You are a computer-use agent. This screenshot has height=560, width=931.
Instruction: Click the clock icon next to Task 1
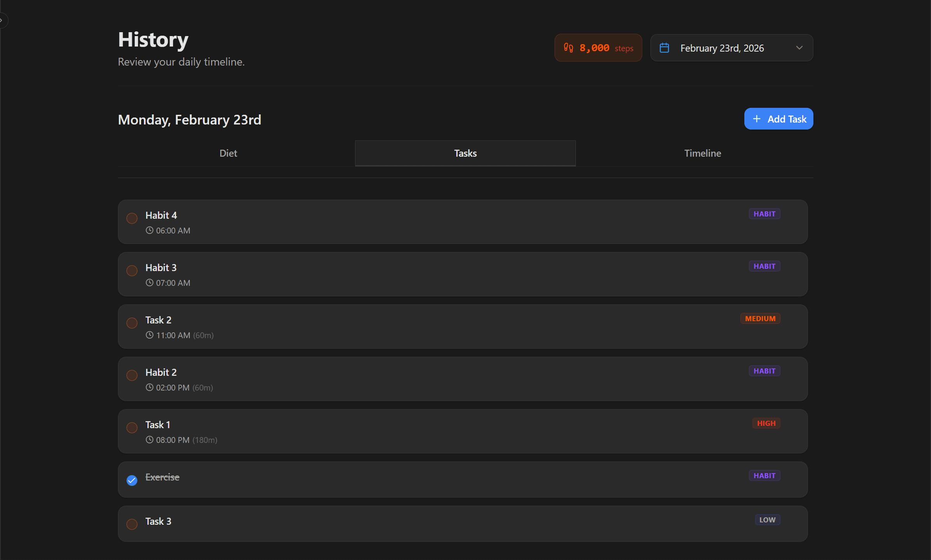tap(149, 440)
